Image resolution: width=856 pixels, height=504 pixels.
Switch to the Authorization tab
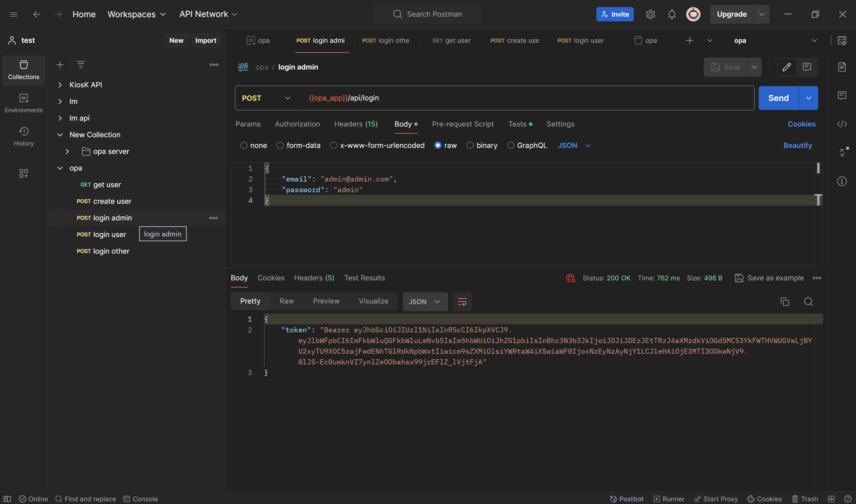click(297, 124)
